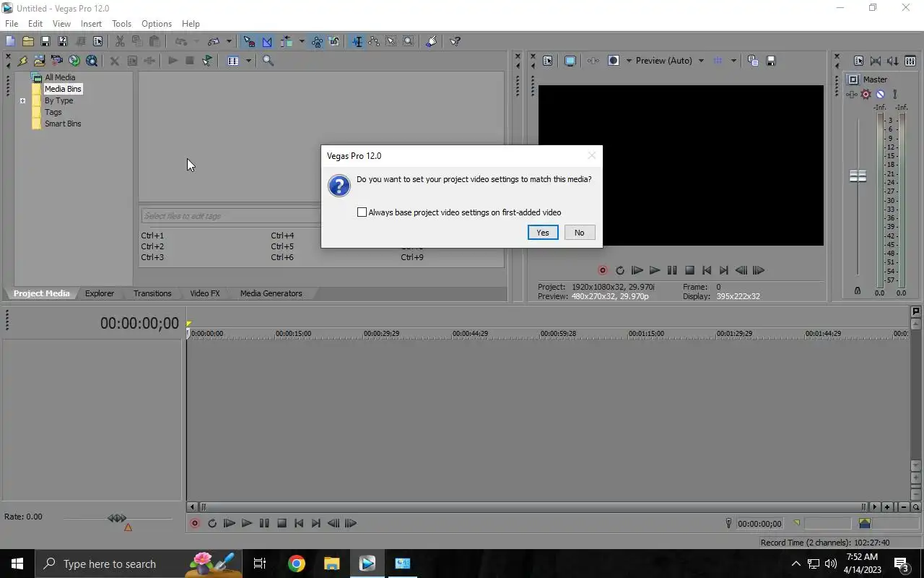Viewport: 924px width, 578px height.
Task: Click the What's This help icon
Action: (455, 41)
